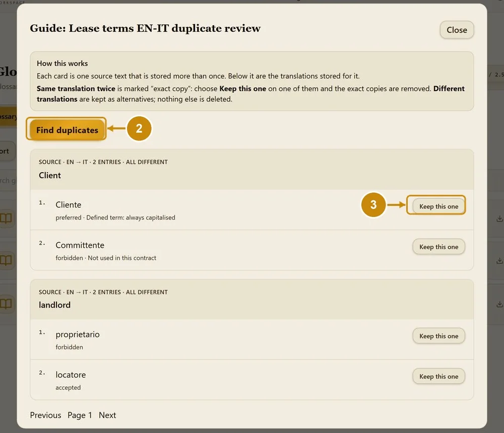Click the "forbidden" status under proprietario
Image resolution: width=504 pixels, height=433 pixels.
[69, 347]
